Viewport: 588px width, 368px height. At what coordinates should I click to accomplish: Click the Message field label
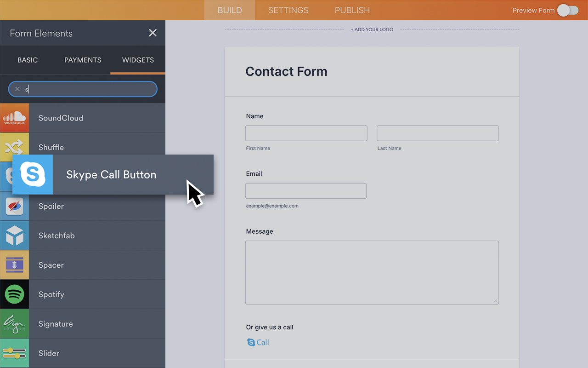[260, 231]
